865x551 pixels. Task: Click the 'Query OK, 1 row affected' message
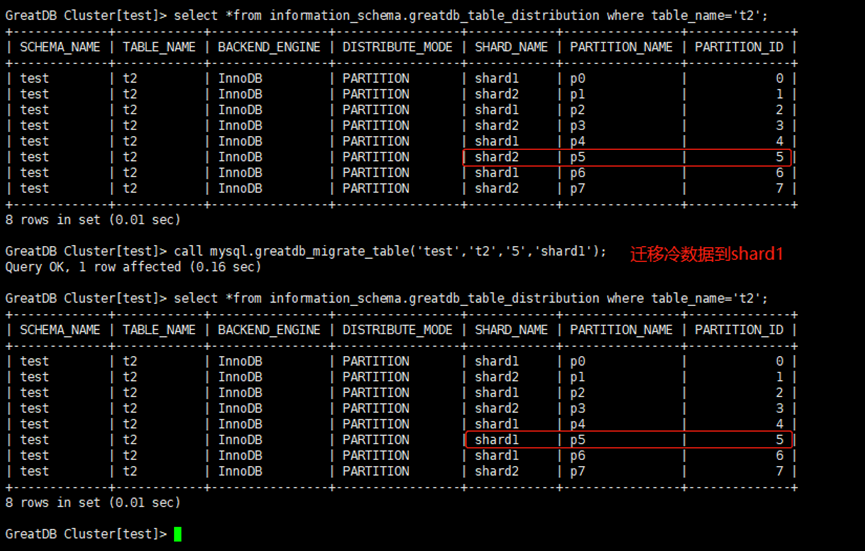[x=133, y=267]
